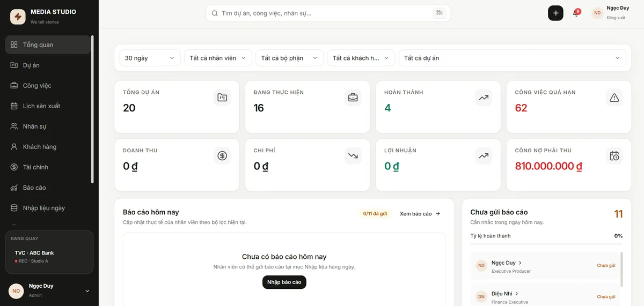Click the Lợi nhuận trending-up card icon
Screen dimensions: 644x306
(484, 155)
